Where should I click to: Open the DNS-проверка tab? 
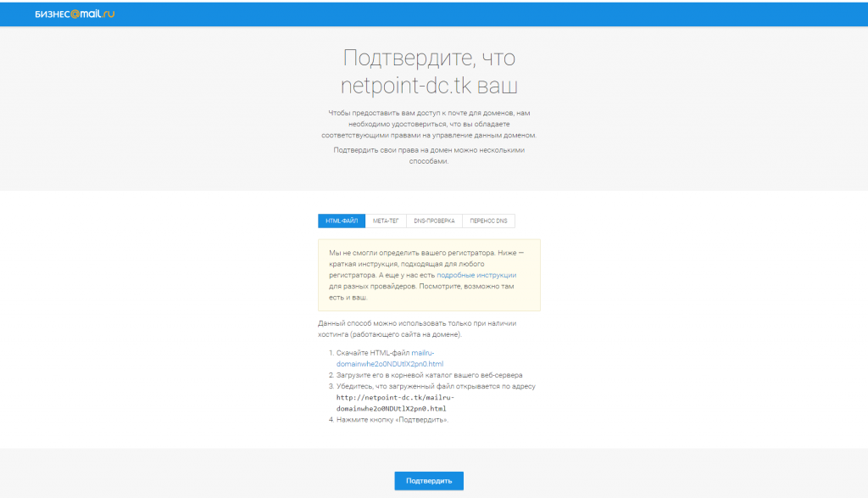pyautogui.click(x=435, y=221)
